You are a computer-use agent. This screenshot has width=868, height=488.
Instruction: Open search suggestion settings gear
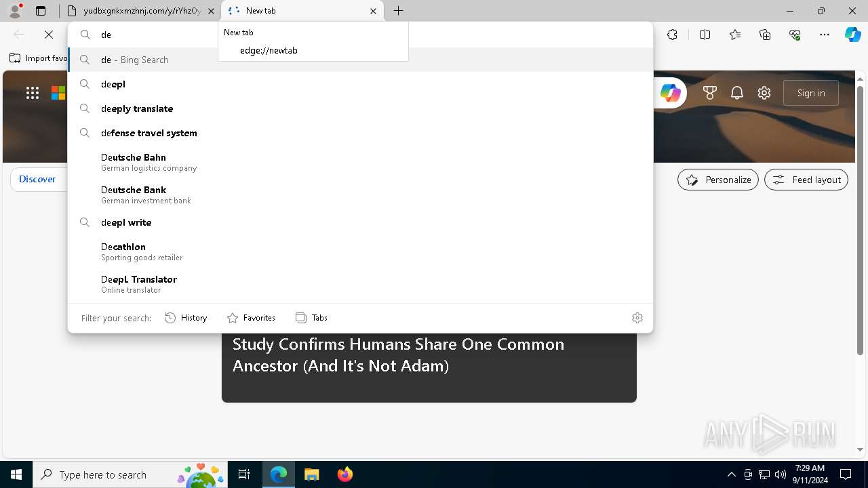637,318
